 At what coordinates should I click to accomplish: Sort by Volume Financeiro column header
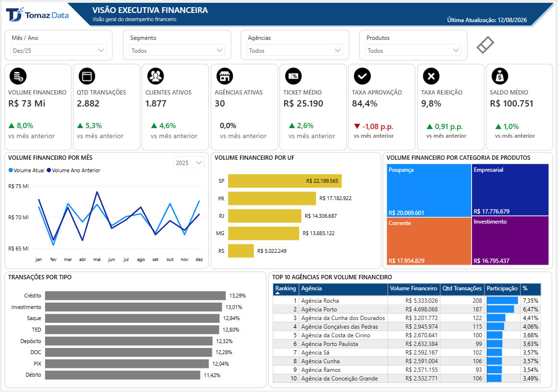(x=413, y=289)
